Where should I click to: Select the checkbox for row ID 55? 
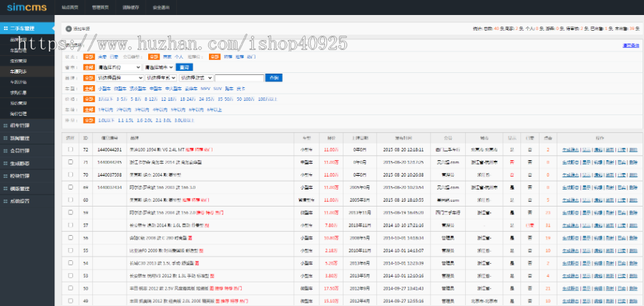coord(70,250)
